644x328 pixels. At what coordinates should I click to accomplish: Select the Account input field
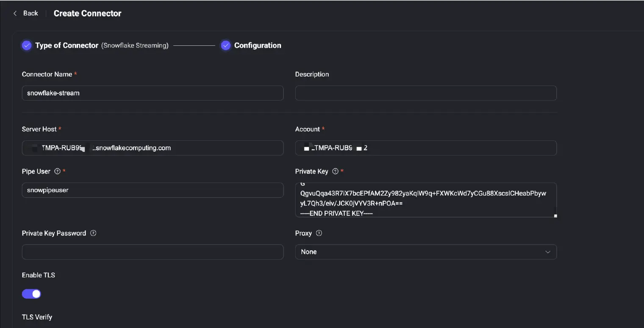click(x=425, y=148)
